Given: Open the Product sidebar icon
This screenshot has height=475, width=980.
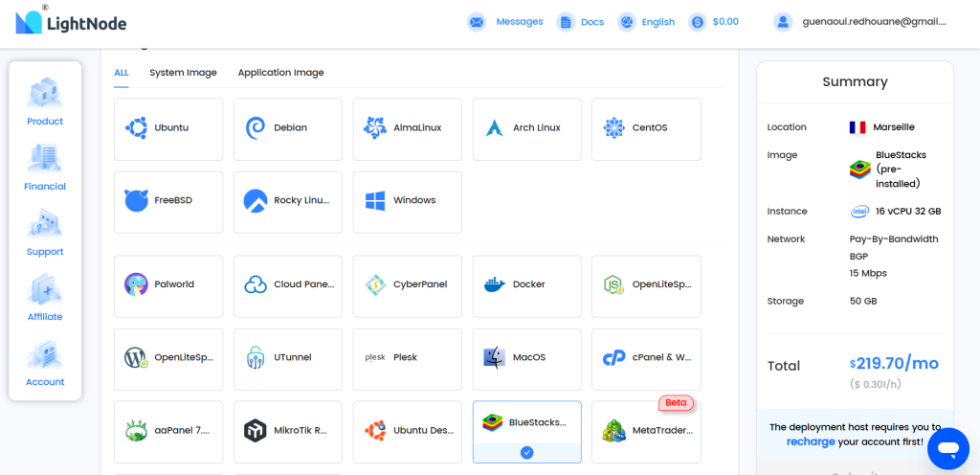Looking at the screenshot, I should click(45, 95).
